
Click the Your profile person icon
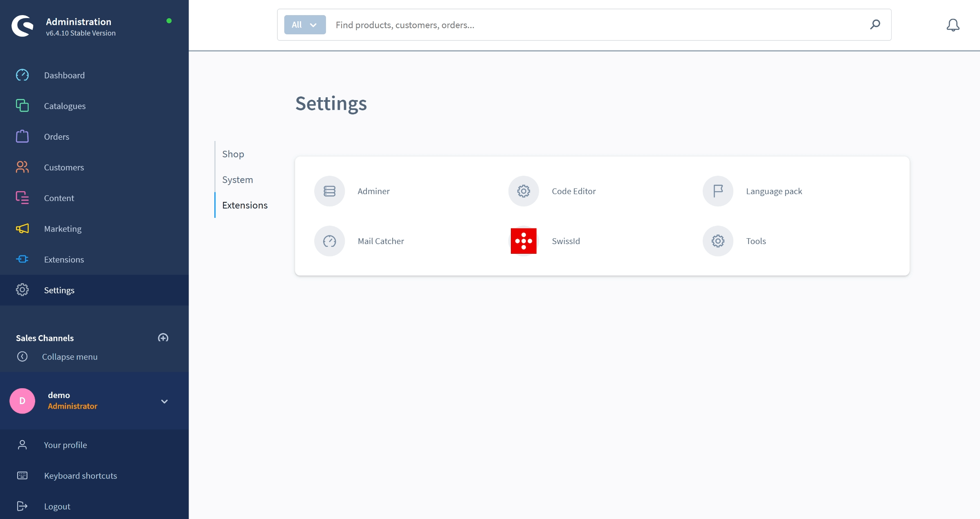[22, 445]
